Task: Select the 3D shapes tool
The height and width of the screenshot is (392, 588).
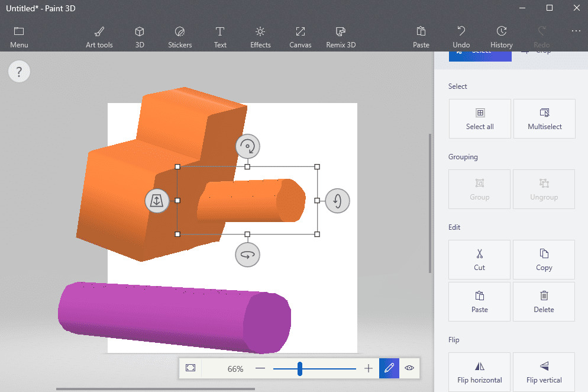Action: coord(140,37)
